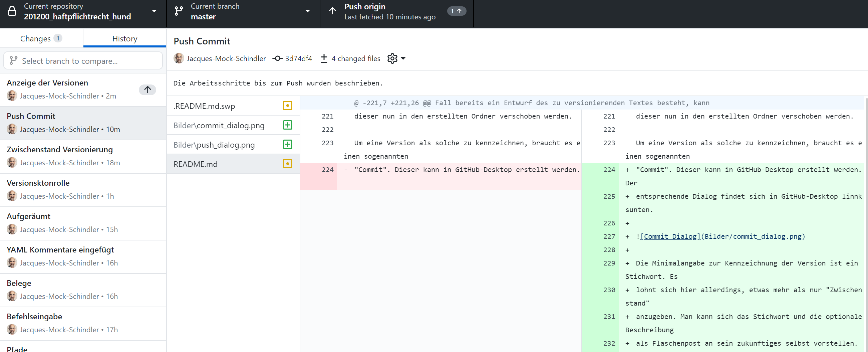Click the author avatar in commit header
Screen dimensions: 868x352
(179, 58)
